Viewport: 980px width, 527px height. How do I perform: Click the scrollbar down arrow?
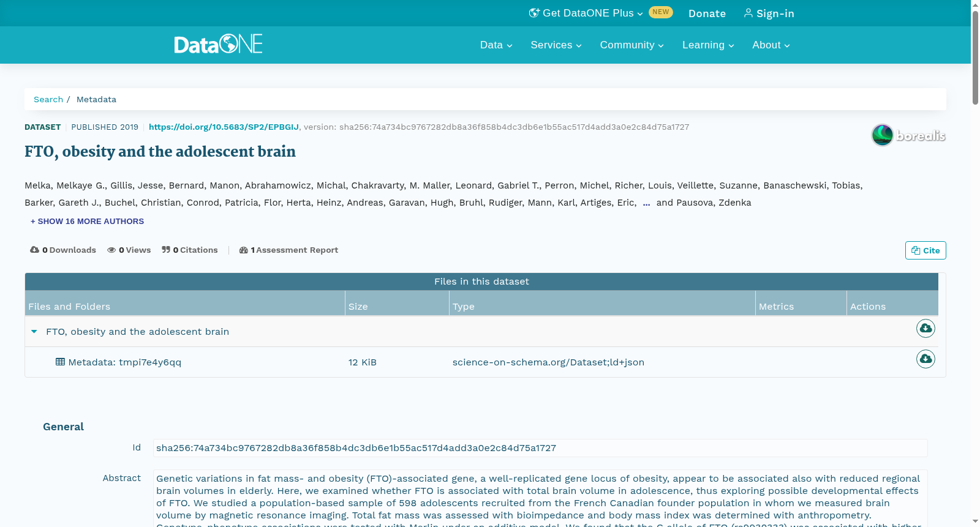point(975,521)
